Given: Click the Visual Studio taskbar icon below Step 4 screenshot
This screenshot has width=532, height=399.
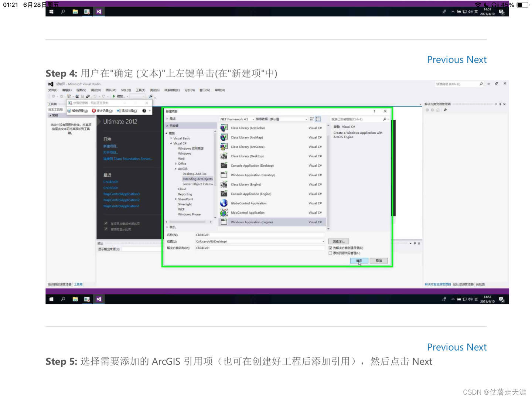Looking at the screenshot, I should click(99, 299).
